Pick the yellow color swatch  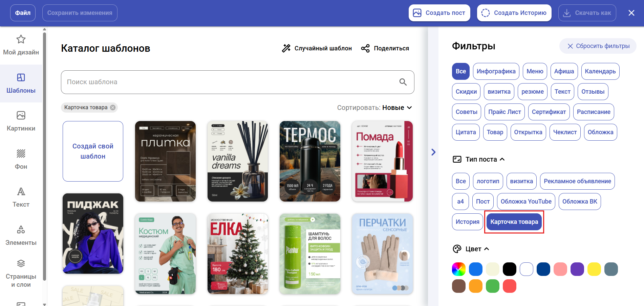594,269
